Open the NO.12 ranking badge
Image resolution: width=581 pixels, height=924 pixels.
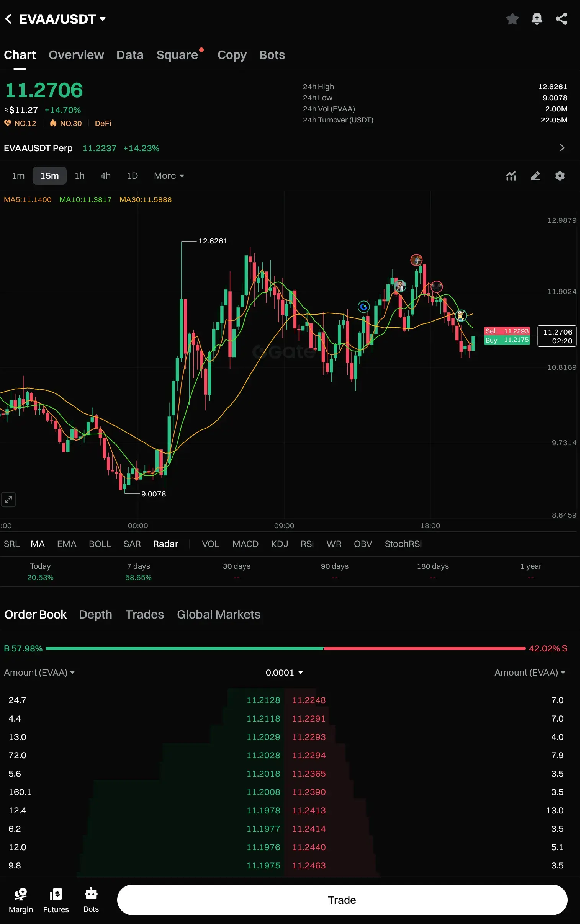pyautogui.click(x=20, y=123)
